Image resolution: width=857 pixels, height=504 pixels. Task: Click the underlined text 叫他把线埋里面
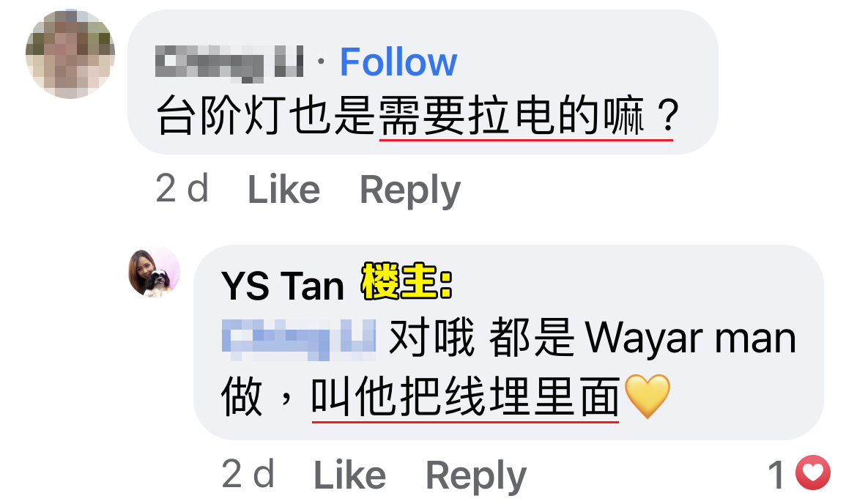tap(465, 397)
